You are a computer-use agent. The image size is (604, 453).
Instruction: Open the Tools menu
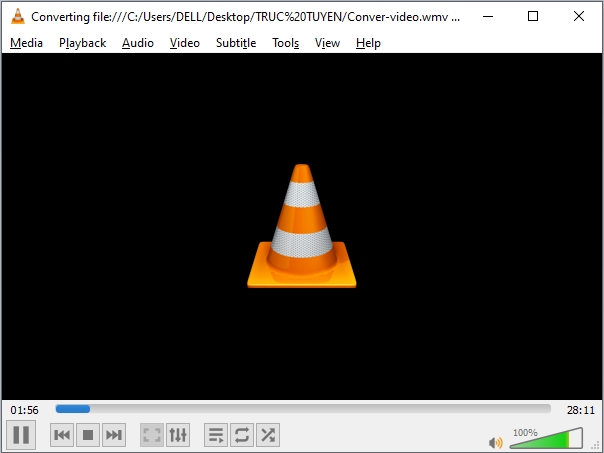pyautogui.click(x=285, y=43)
